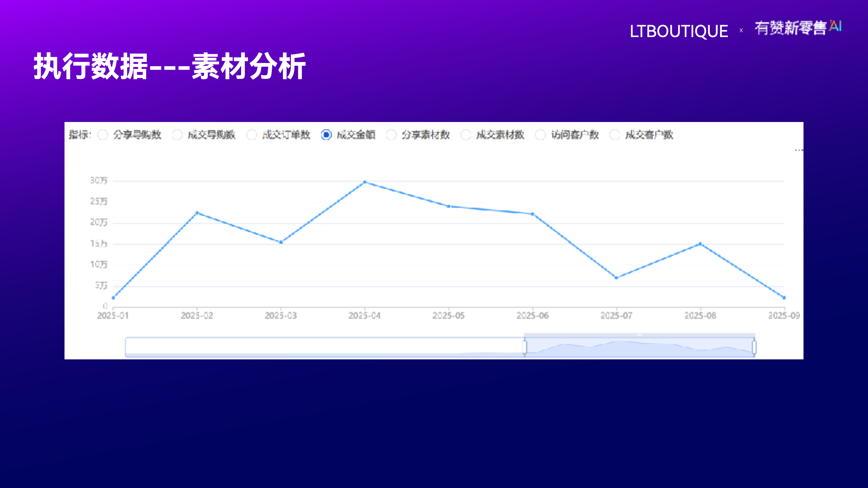Select the 成交客户数 metric radio

(615, 135)
